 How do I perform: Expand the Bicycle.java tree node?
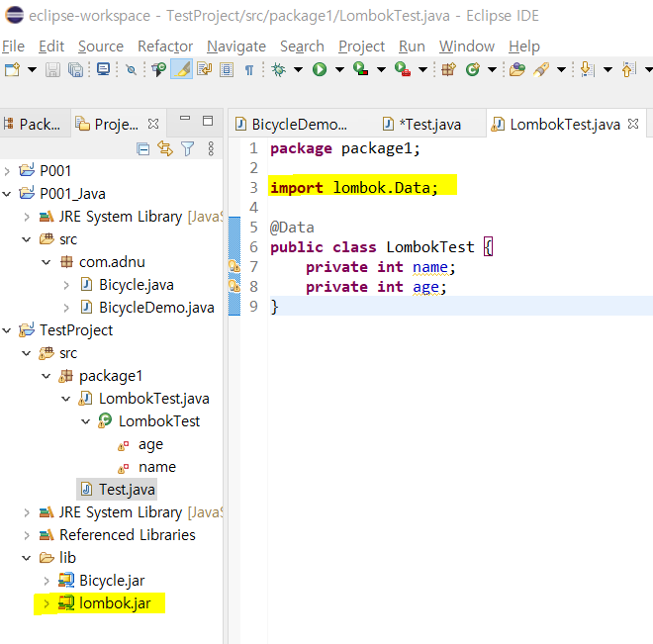coord(66,285)
